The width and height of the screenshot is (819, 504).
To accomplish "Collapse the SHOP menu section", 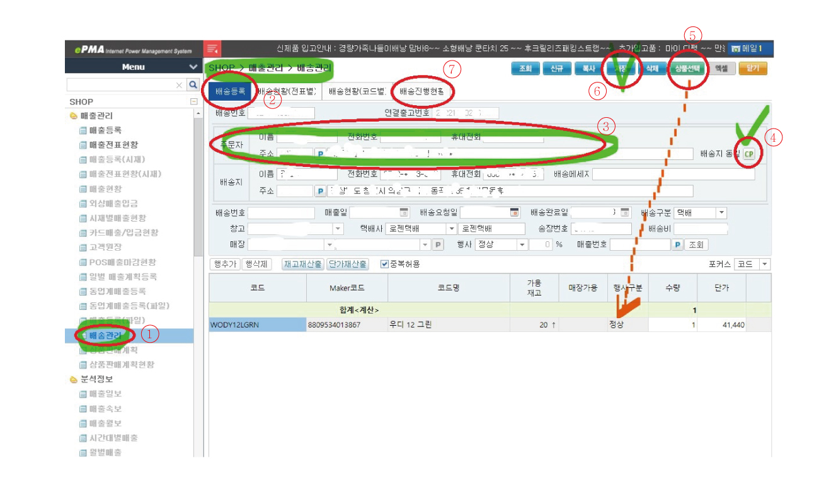I will pos(193,101).
